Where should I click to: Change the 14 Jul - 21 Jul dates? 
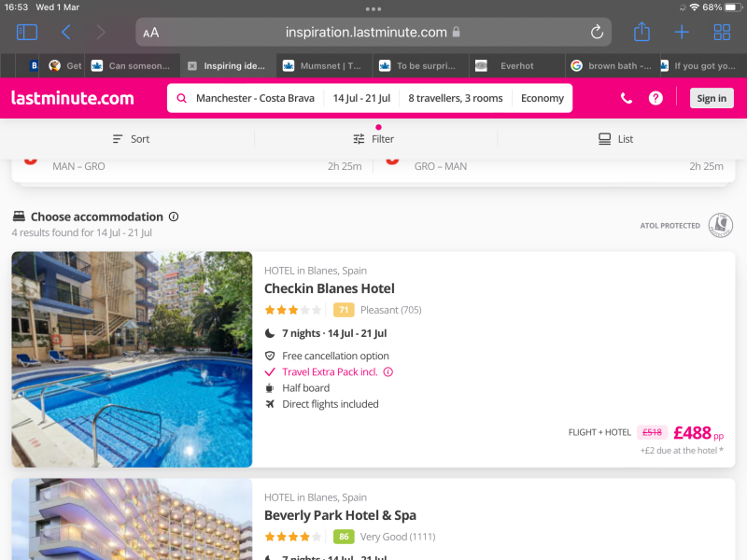coord(361,98)
